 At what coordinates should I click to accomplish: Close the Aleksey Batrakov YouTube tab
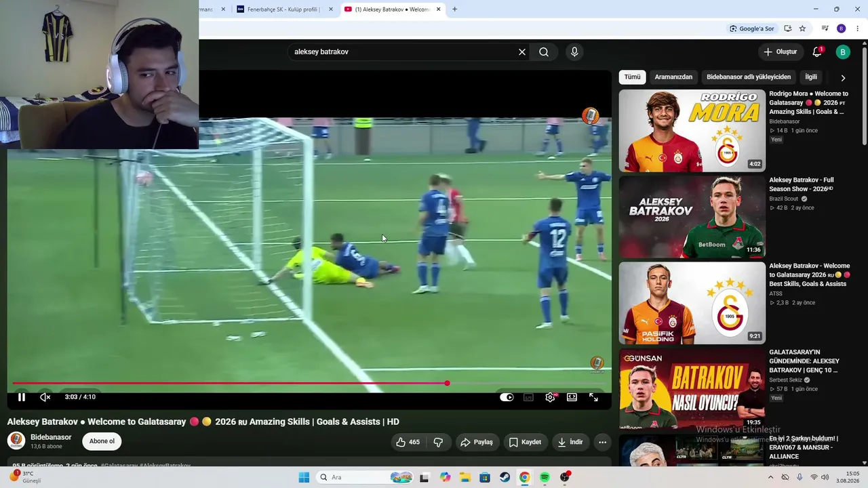coord(439,9)
